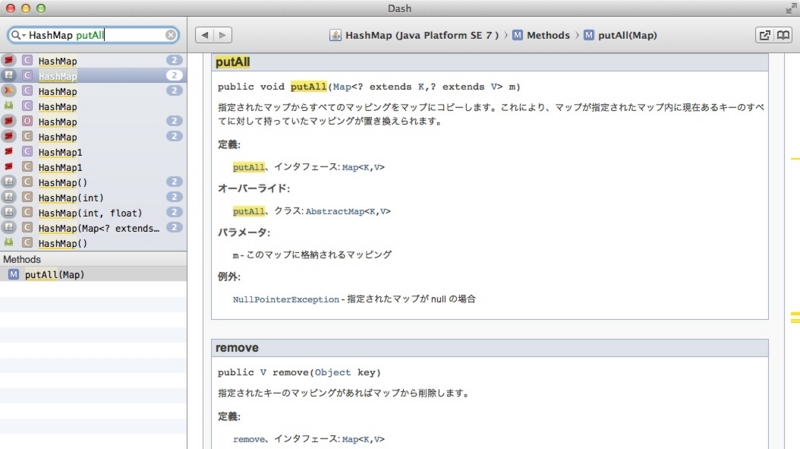The image size is (800, 449).
Task: Click the putAll section heading
Action: [x=233, y=62]
